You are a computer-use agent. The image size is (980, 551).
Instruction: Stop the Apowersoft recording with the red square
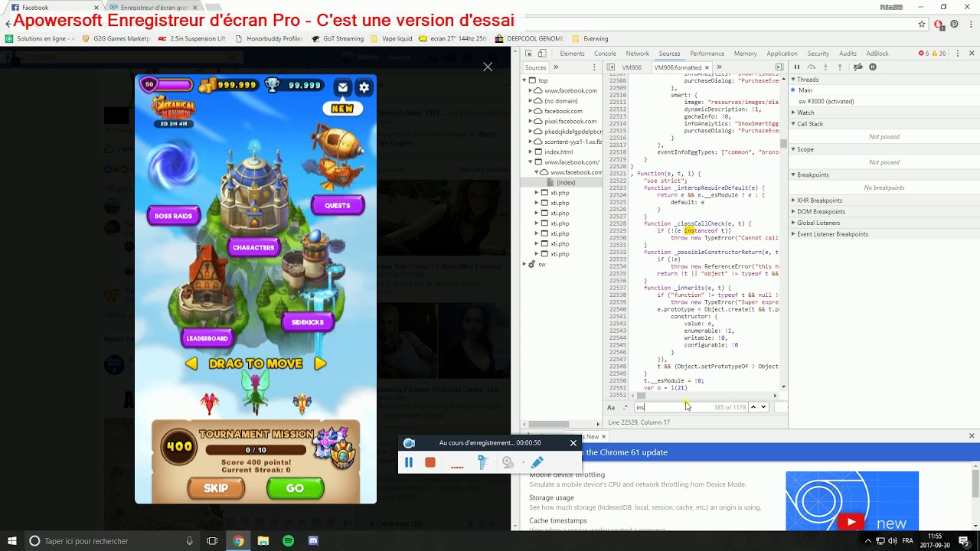coord(430,462)
